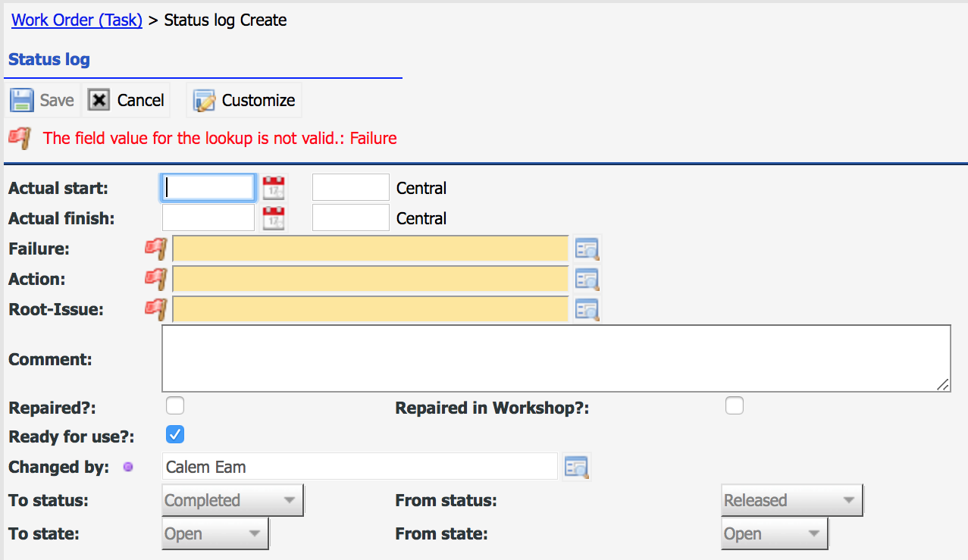The width and height of the screenshot is (968, 560).
Task: Open lookup icon for Changed by field
Action: (576, 468)
